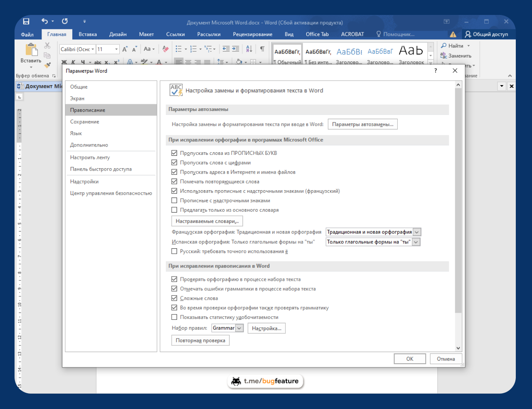Open the Spanish 'Только глагольные формы' dropdown
The image size is (532, 409).
416,242
